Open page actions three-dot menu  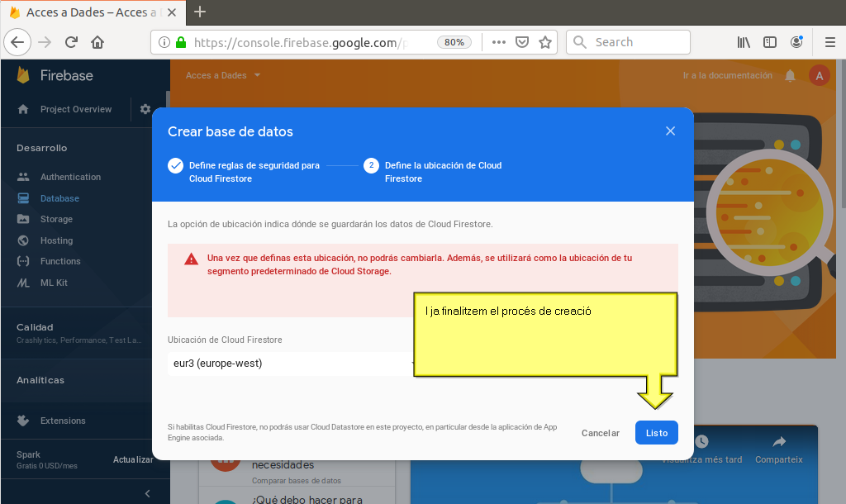[x=498, y=42]
